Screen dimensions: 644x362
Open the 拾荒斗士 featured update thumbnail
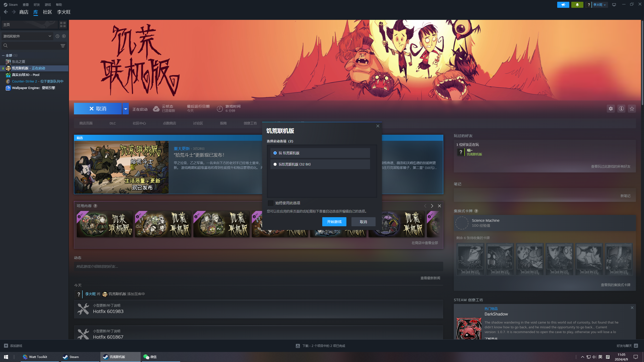[121, 167]
